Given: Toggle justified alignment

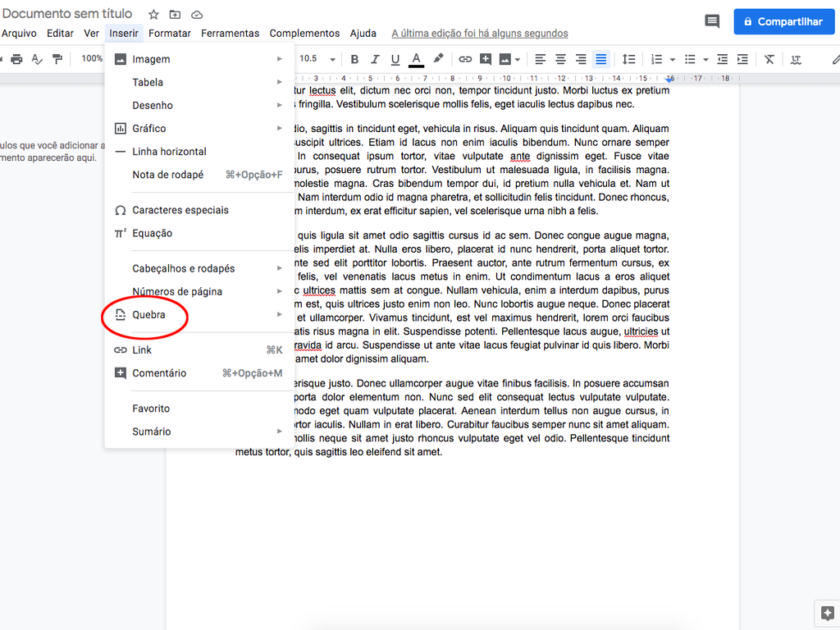Looking at the screenshot, I should point(601,59).
